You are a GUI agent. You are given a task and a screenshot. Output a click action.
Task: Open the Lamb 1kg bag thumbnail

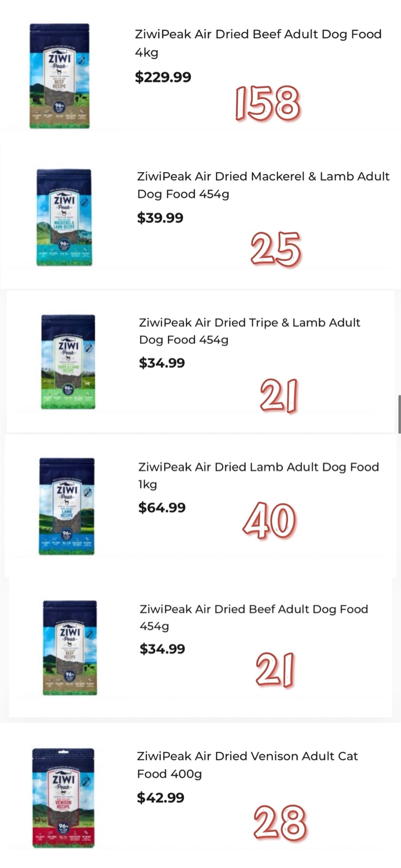pyautogui.click(x=67, y=506)
